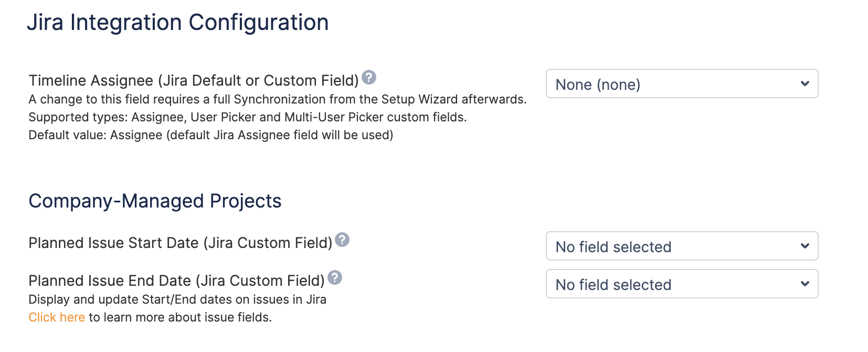868x352 pixels.
Task: Click chevron arrow on Timeline Assignee dropdown
Action: click(x=805, y=84)
